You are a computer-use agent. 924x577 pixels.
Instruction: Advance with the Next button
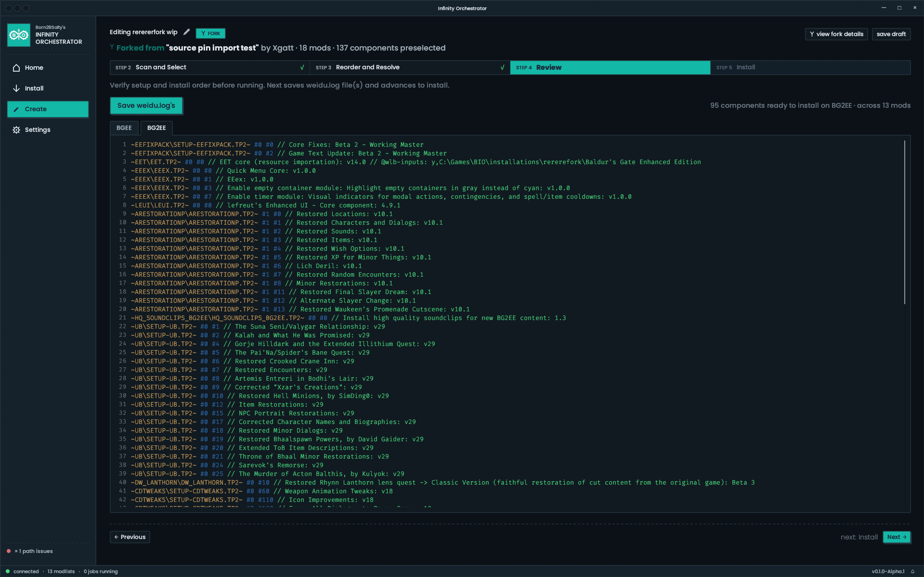[x=897, y=537]
